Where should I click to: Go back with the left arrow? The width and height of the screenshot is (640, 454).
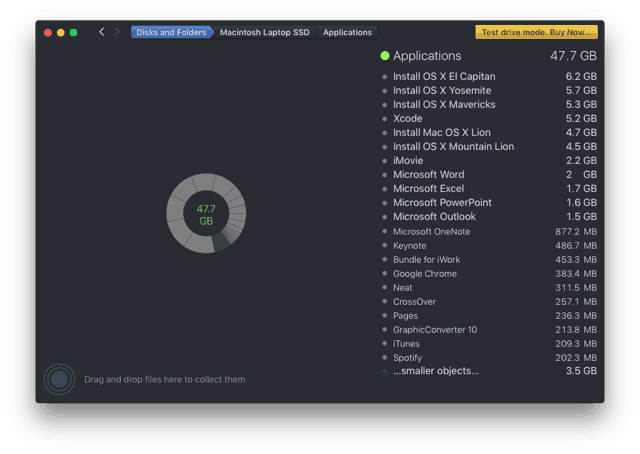(102, 32)
